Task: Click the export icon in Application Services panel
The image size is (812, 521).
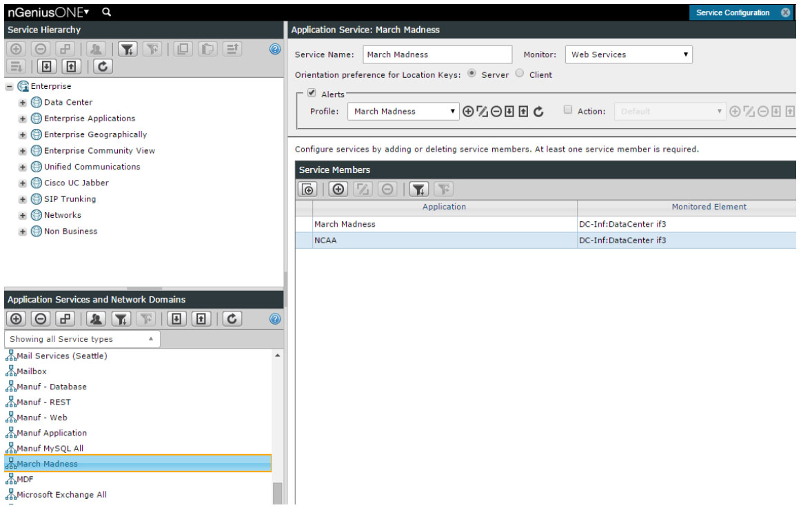Action: [201, 319]
